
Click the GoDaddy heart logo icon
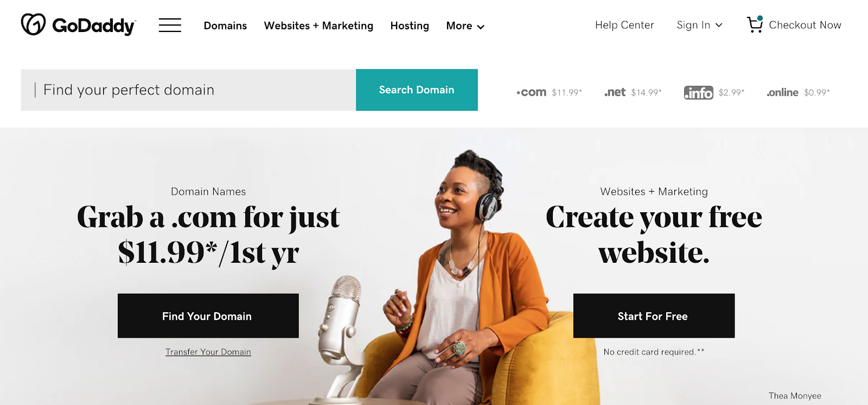33,24
